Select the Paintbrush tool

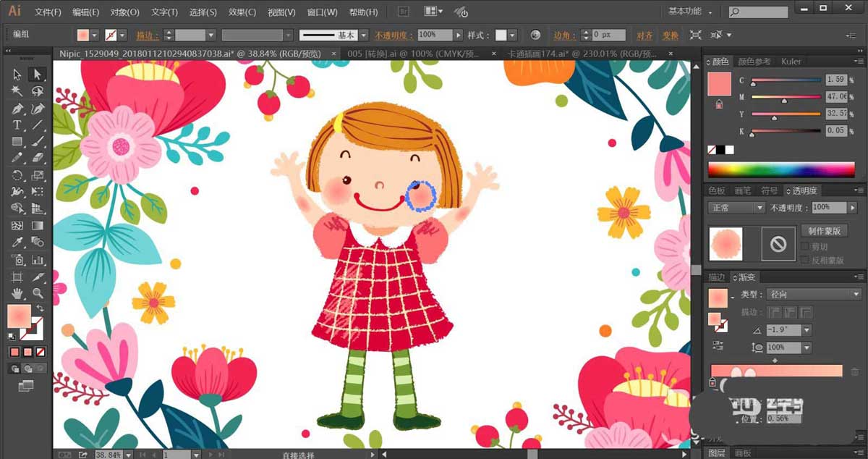[38, 142]
